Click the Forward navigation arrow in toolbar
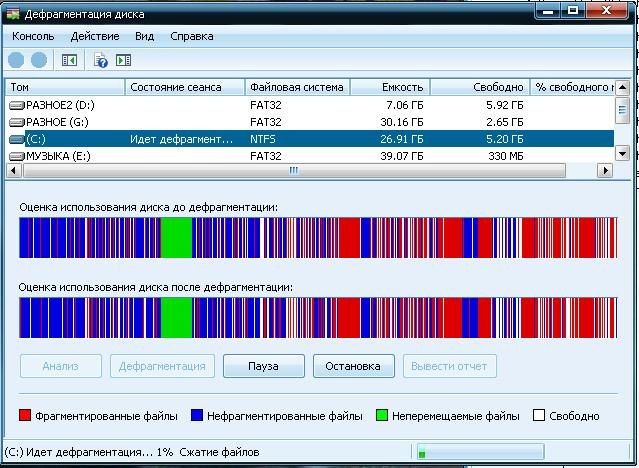The image size is (639, 468). [x=39, y=61]
